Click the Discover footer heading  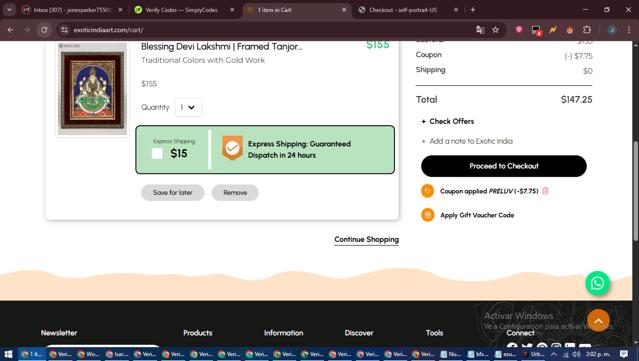click(x=359, y=333)
